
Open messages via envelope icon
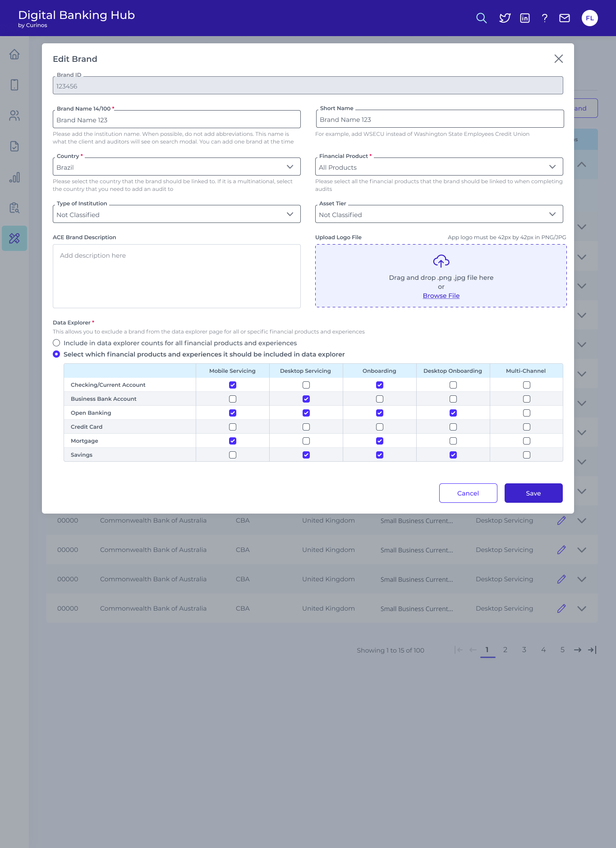point(565,18)
